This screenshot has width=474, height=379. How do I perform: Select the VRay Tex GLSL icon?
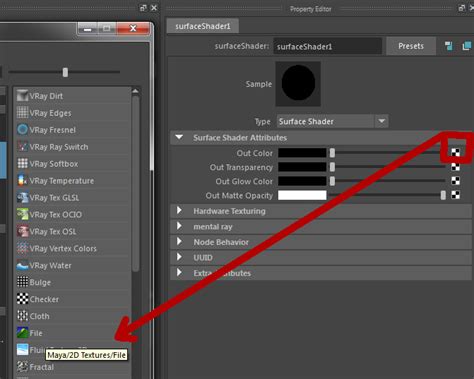click(22, 197)
